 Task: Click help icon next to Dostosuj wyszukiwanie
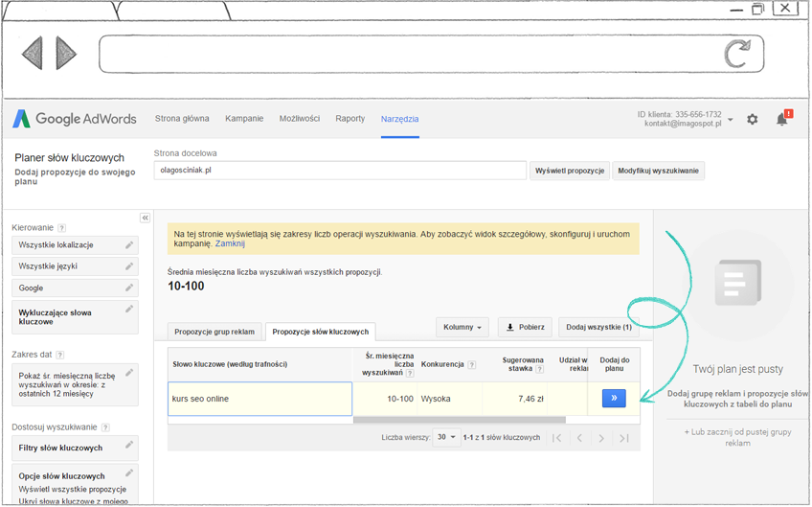click(105, 427)
